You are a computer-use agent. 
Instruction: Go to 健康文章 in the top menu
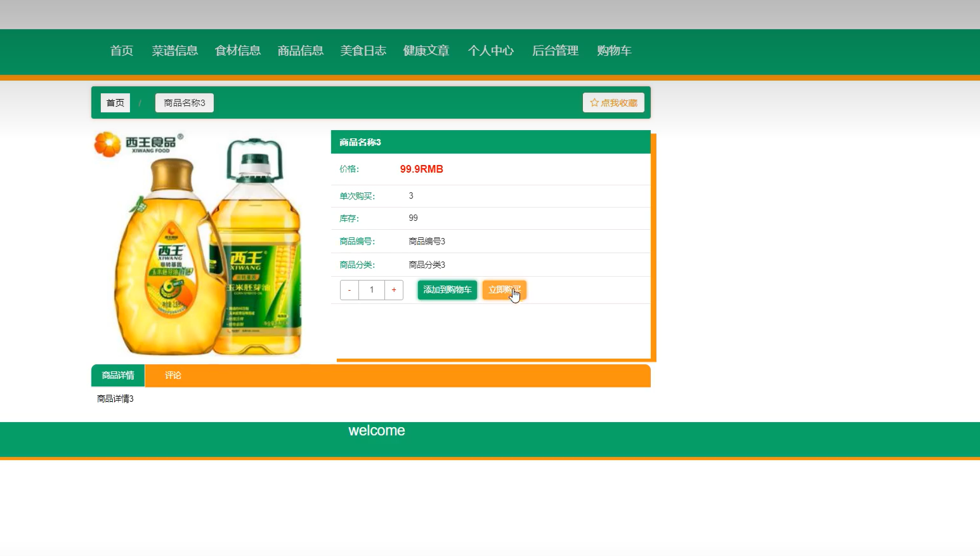click(426, 51)
